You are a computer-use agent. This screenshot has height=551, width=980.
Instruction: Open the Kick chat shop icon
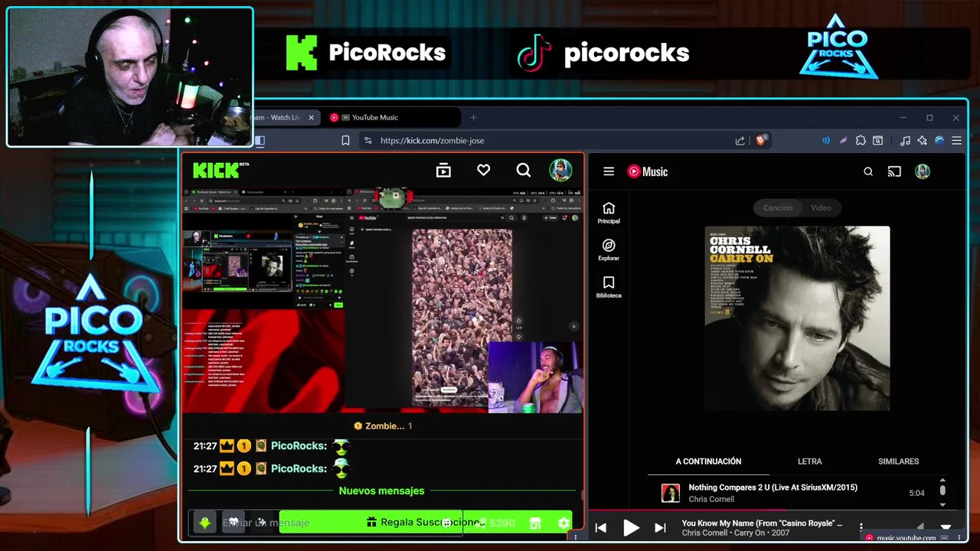[535, 523]
